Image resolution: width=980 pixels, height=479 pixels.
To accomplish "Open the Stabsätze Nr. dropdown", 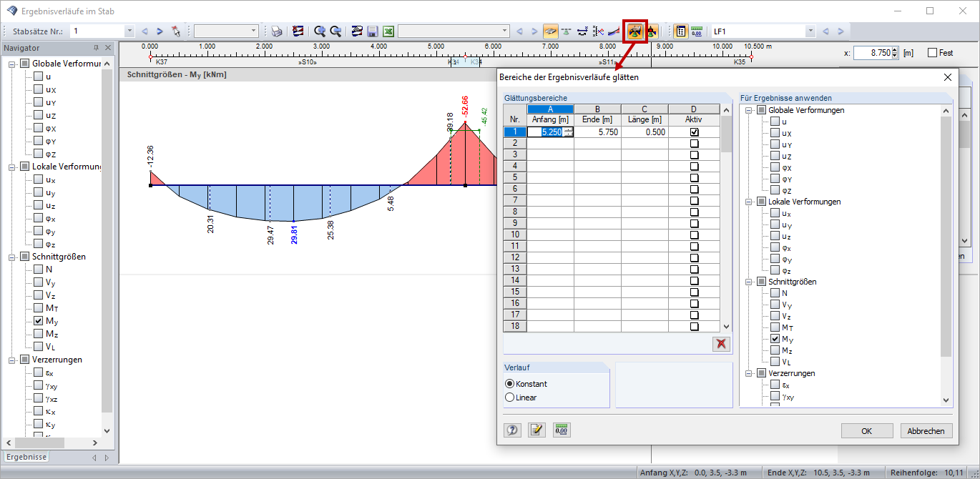I will (129, 31).
